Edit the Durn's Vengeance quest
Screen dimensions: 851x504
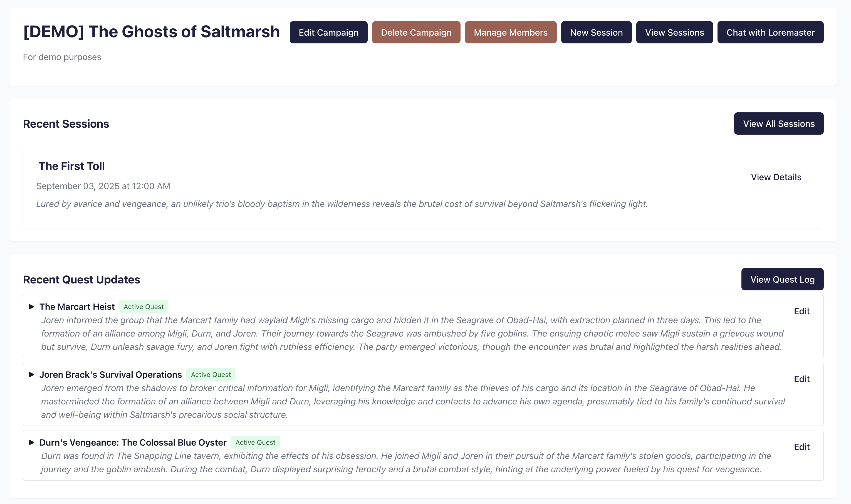(801, 447)
